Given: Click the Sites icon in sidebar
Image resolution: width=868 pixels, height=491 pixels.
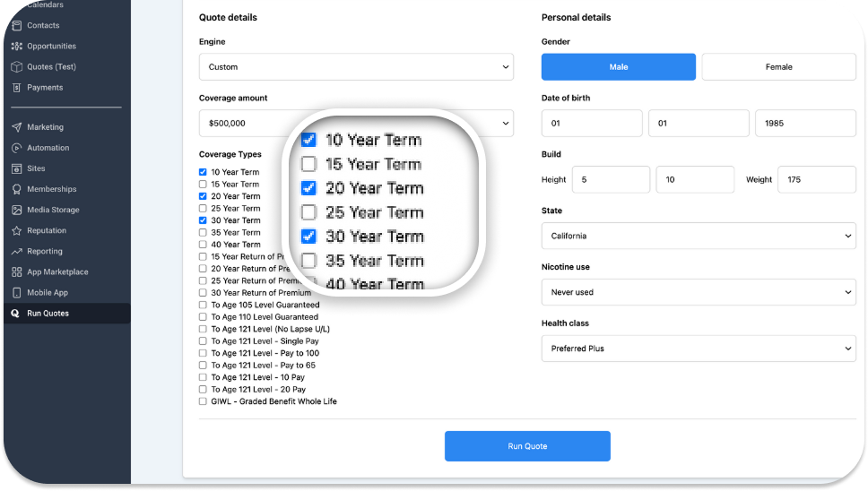Looking at the screenshot, I should click(17, 168).
